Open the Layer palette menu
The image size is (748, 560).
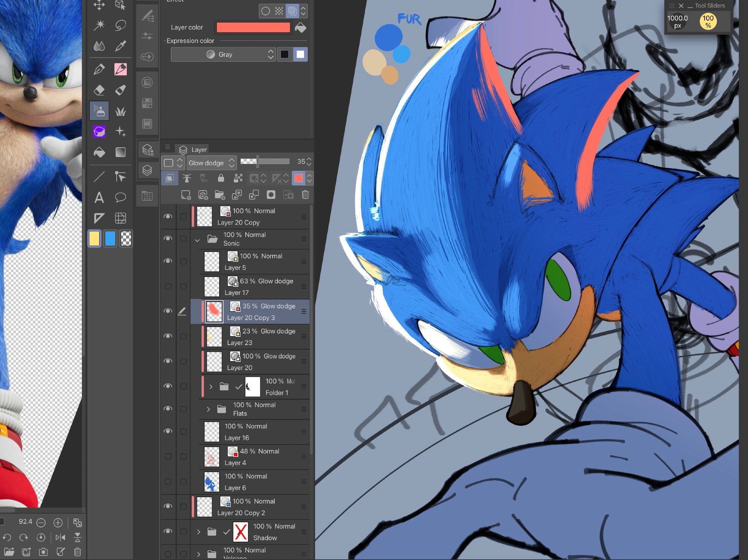point(168,147)
